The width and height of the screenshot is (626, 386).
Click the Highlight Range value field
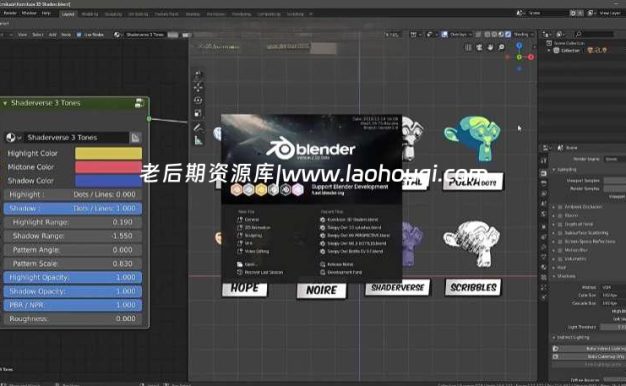(73, 222)
